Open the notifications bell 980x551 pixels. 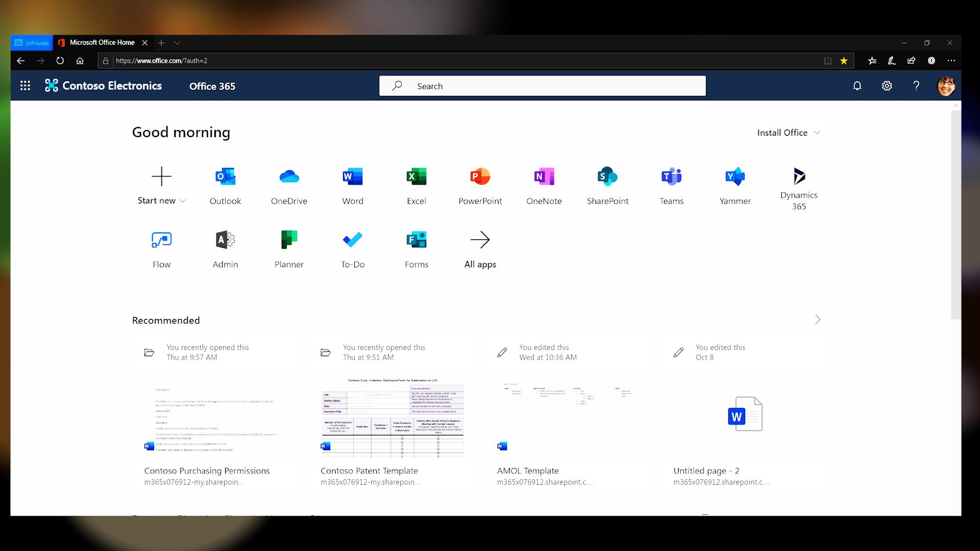pos(857,86)
